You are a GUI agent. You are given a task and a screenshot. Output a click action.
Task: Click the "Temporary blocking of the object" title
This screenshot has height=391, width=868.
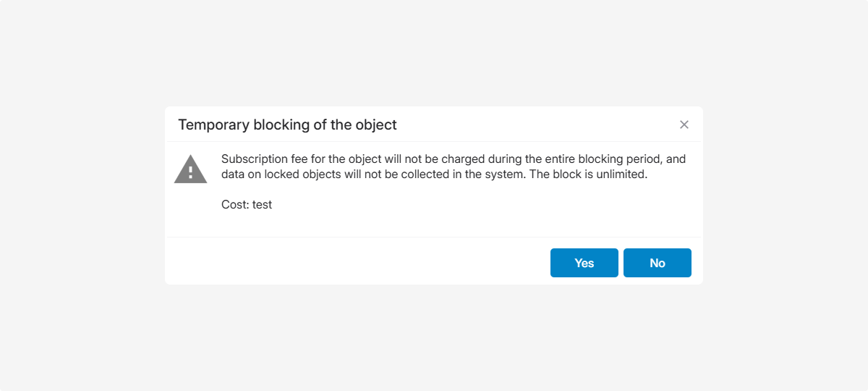(x=287, y=125)
